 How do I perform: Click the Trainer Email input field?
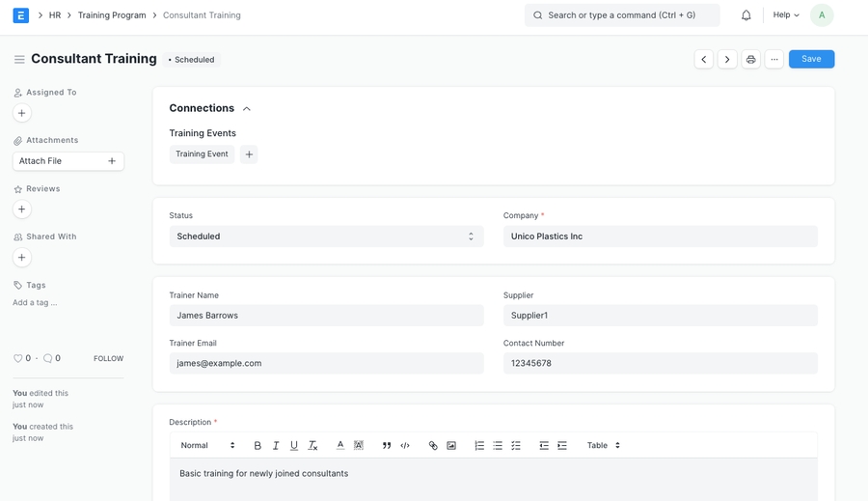click(x=326, y=364)
